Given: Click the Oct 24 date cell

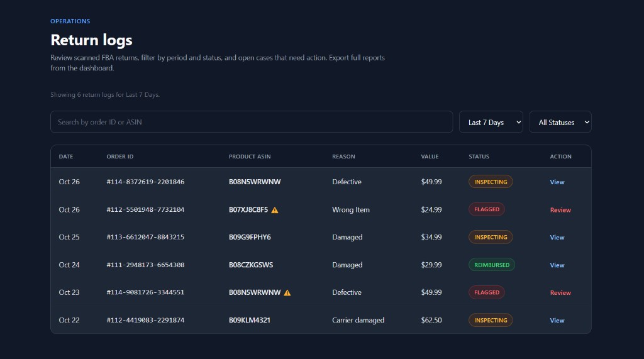Looking at the screenshot, I should click(x=69, y=265).
